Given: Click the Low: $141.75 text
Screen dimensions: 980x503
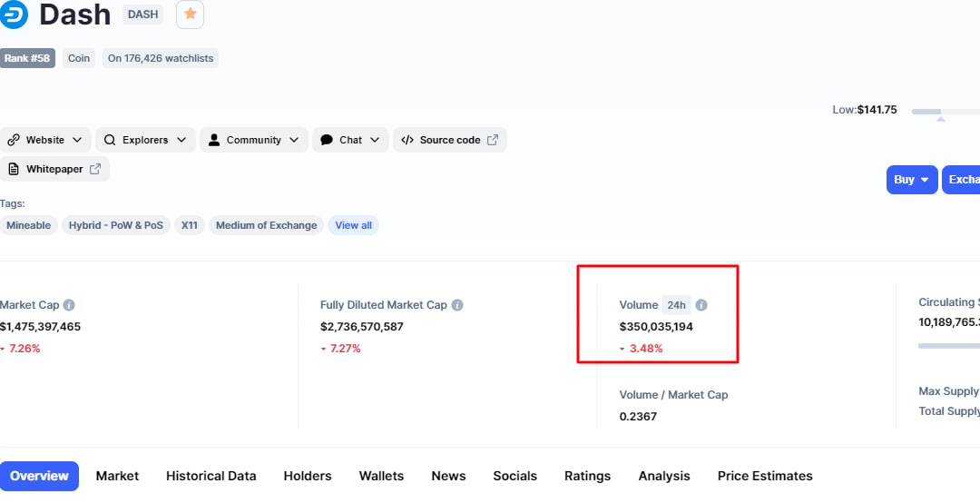Looking at the screenshot, I should click(x=865, y=110).
